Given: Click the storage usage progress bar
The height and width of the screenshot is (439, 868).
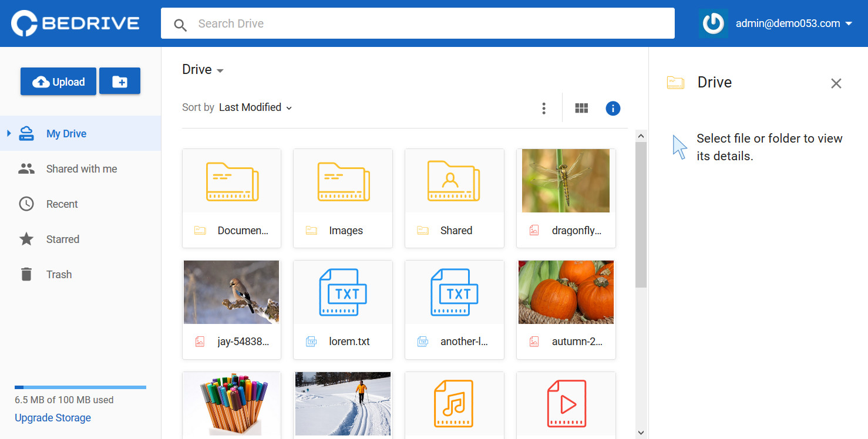Looking at the screenshot, I should click(80, 387).
